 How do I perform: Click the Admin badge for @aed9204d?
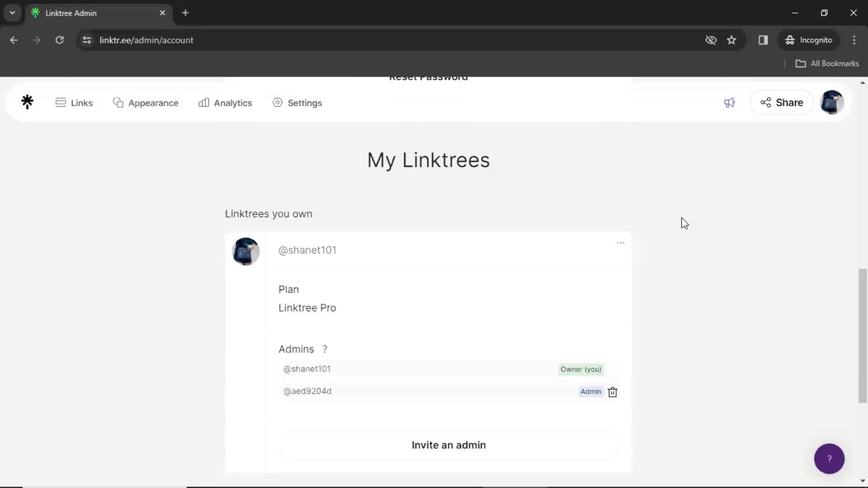(591, 391)
